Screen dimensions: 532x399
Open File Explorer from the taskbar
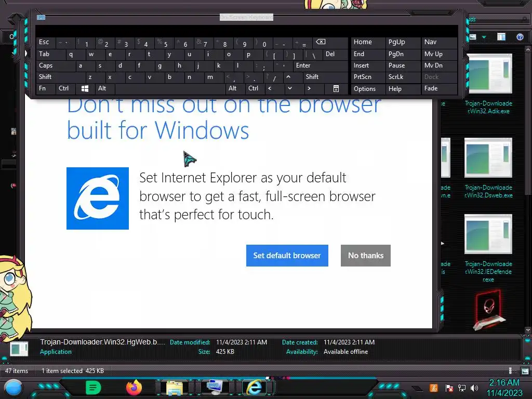pos(175,388)
